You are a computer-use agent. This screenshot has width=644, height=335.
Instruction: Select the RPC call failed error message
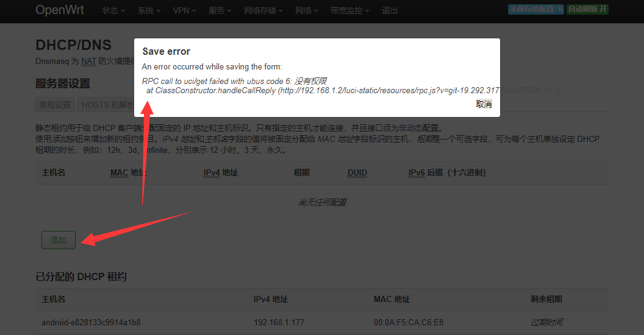(234, 81)
